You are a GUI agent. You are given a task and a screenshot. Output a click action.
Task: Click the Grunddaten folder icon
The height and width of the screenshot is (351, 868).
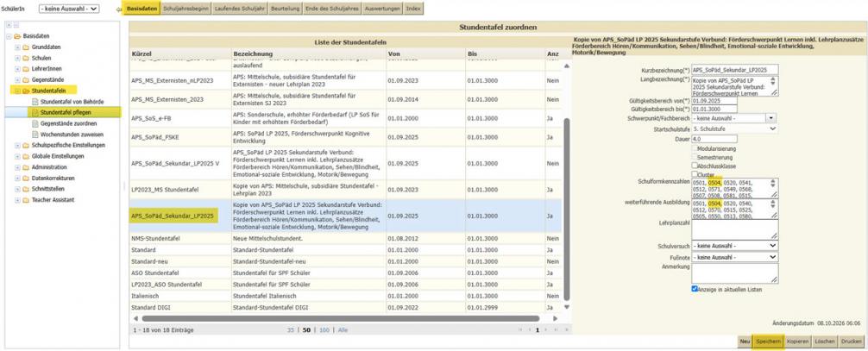[x=26, y=47]
